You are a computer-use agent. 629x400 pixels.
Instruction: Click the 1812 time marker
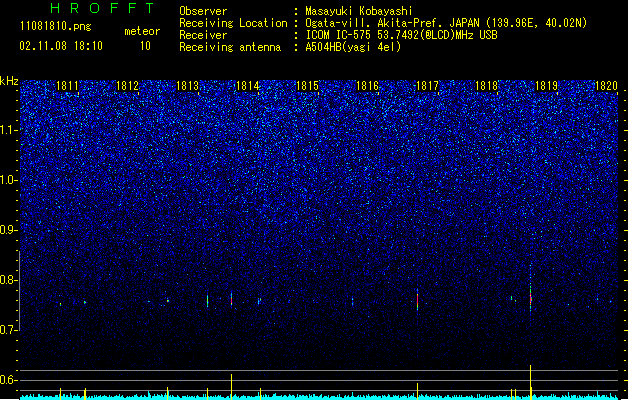coord(127,86)
